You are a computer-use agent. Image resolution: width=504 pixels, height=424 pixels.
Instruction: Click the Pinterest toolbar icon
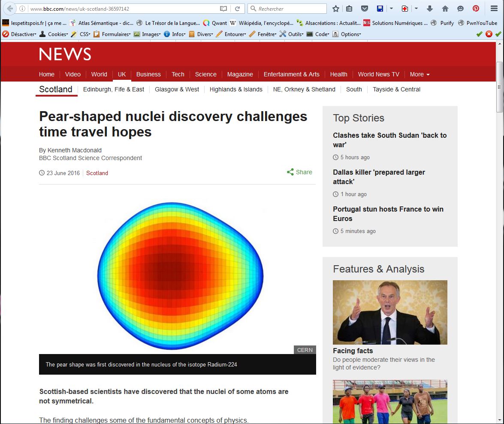click(x=476, y=9)
